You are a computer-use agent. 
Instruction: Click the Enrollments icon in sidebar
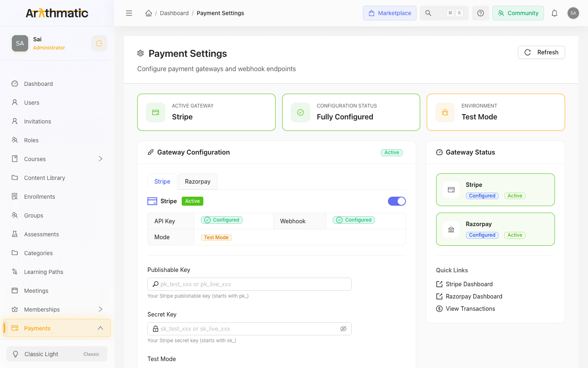click(15, 196)
